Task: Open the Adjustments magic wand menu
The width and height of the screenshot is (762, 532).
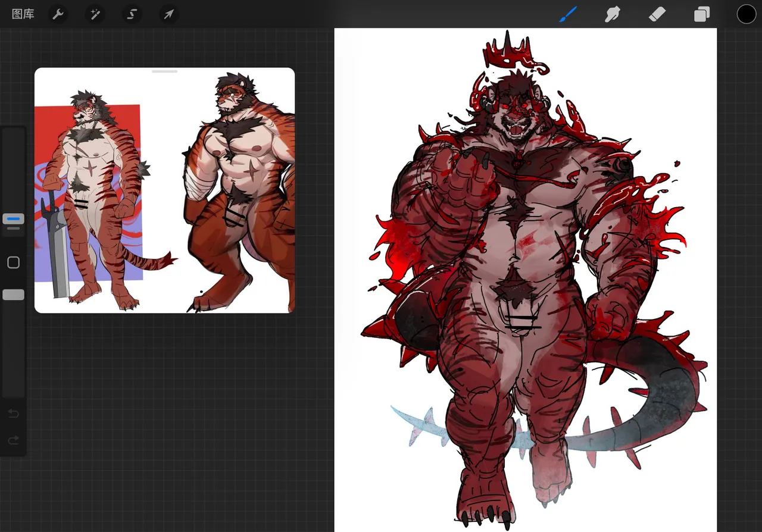Action: [x=95, y=14]
